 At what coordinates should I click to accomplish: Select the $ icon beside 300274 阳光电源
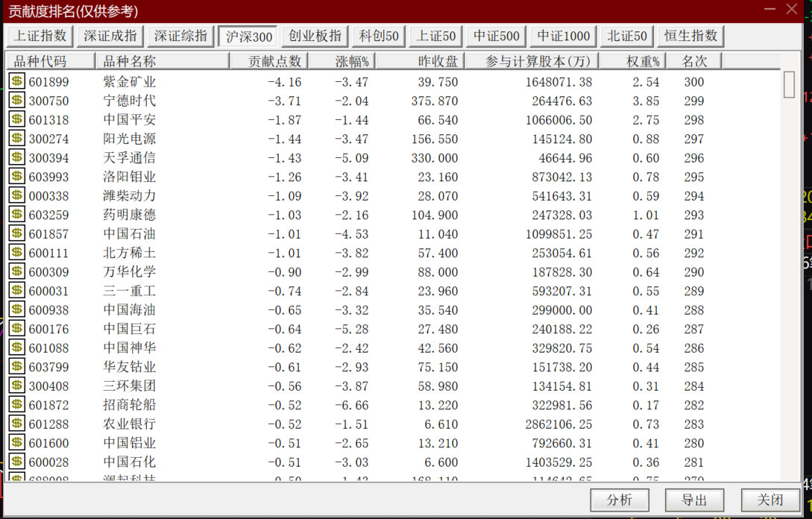pyautogui.click(x=16, y=138)
